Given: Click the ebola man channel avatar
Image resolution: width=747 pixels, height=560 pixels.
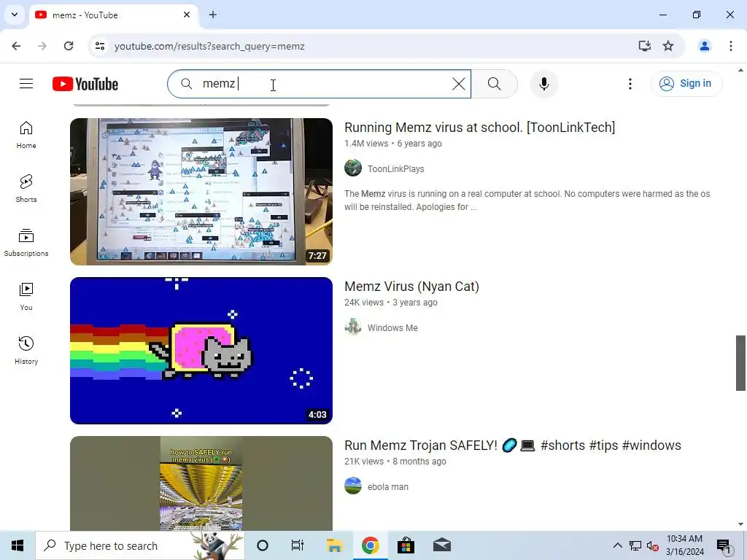Looking at the screenshot, I should click(x=353, y=486).
